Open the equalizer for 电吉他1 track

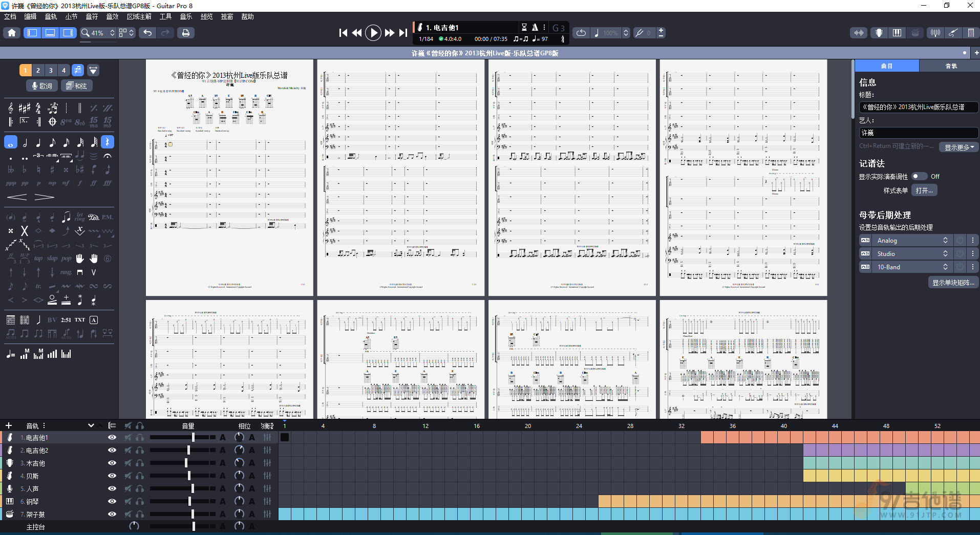pyautogui.click(x=267, y=438)
